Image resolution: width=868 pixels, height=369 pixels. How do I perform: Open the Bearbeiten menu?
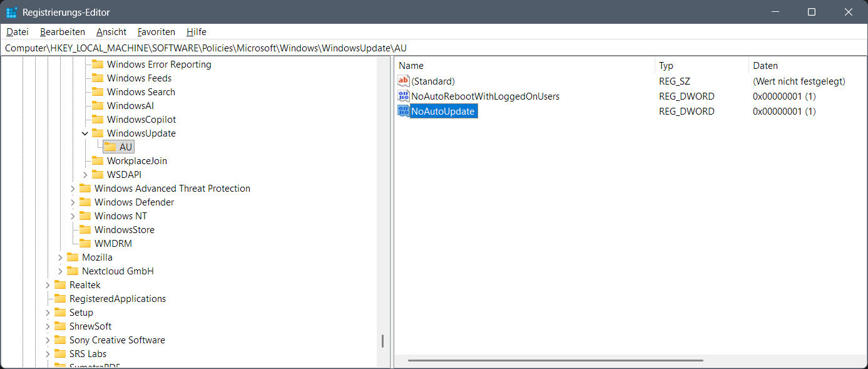pyautogui.click(x=63, y=31)
